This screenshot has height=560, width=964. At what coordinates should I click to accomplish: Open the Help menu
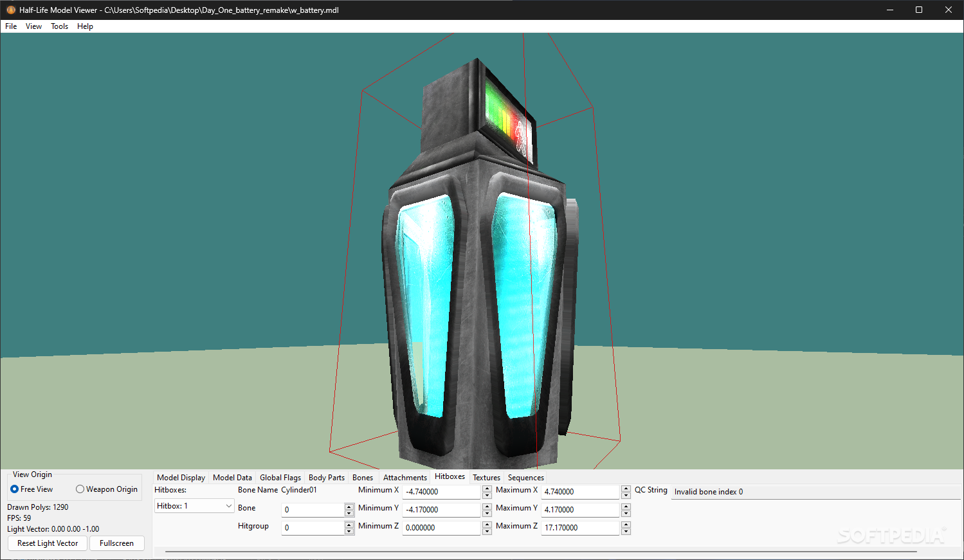point(85,26)
